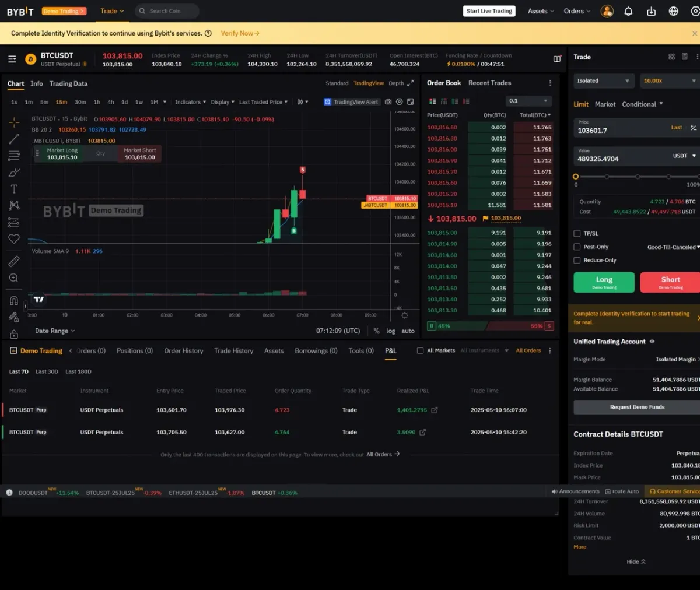Open the notifications bell
The height and width of the screenshot is (590, 700).
click(x=628, y=11)
